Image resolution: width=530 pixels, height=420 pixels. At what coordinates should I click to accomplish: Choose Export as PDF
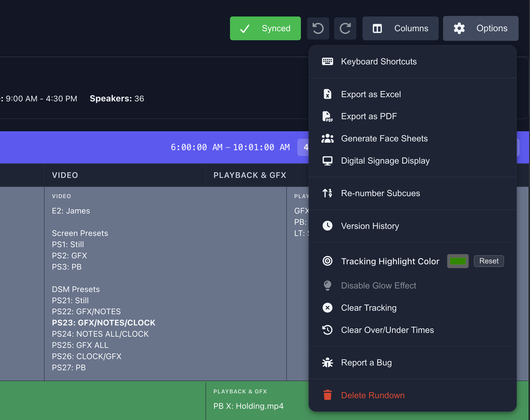[412, 116]
